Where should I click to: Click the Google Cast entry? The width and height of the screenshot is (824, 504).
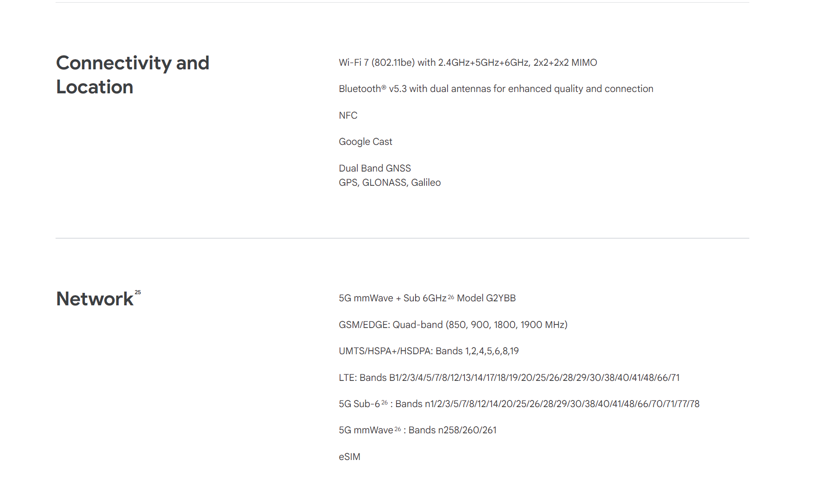[365, 142]
